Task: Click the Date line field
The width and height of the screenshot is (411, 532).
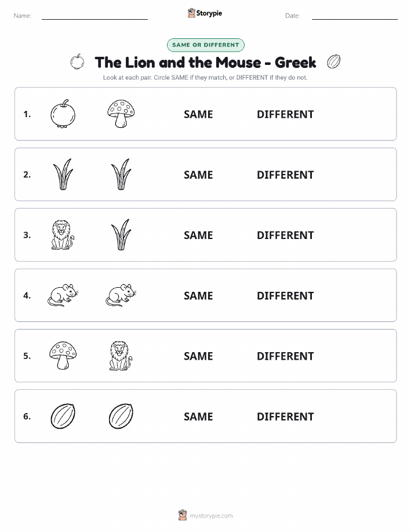Action: pyautogui.click(x=355, y=16)
